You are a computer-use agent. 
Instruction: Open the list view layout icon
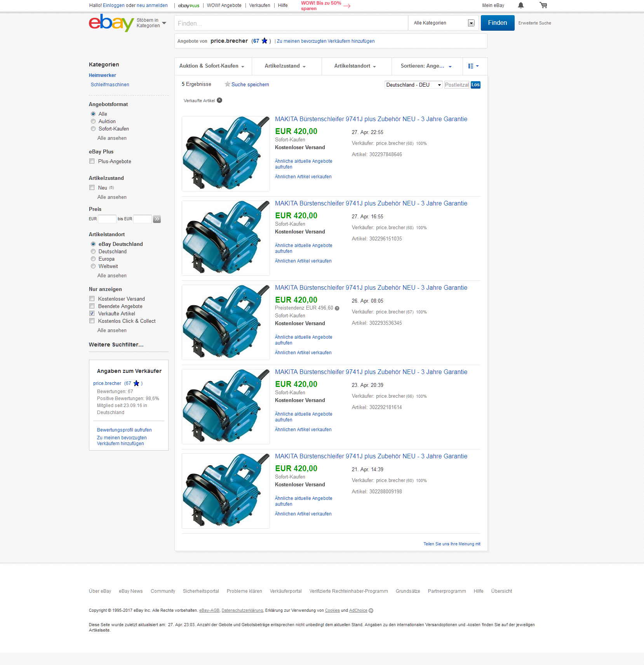[473, 66]
